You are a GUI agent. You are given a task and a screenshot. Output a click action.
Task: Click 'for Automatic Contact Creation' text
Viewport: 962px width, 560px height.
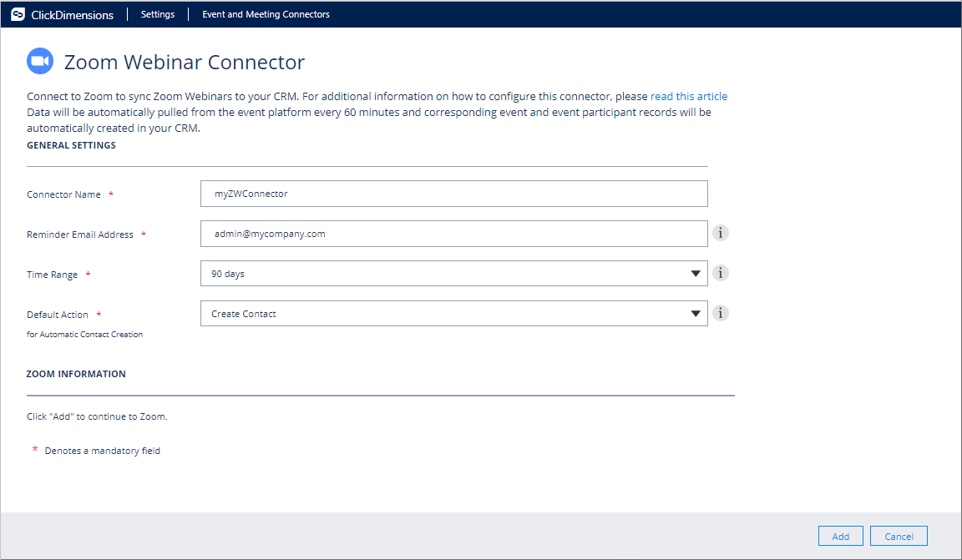click(84, 335)
